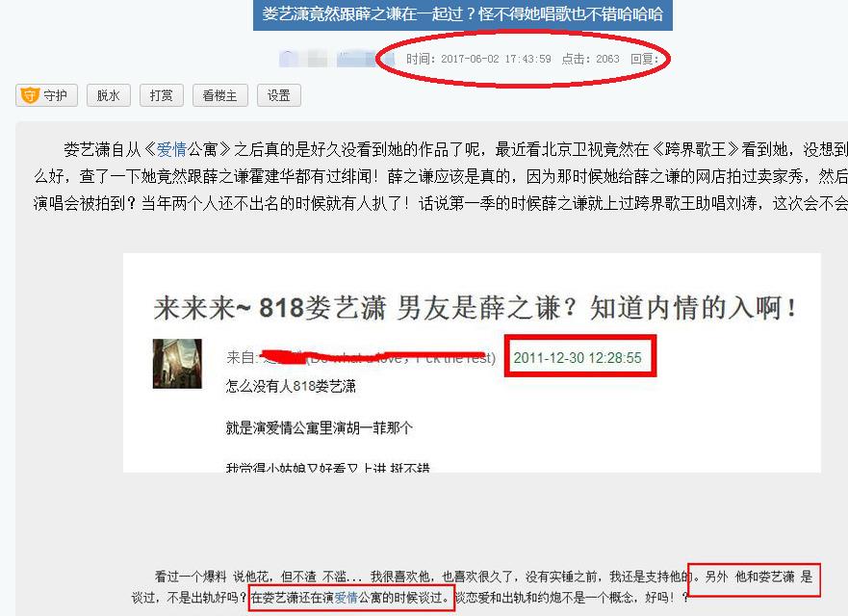Show only the poster via 看楼主
Image resolution: width=848 pixels, height=616 pixels.
pos(219,95)
